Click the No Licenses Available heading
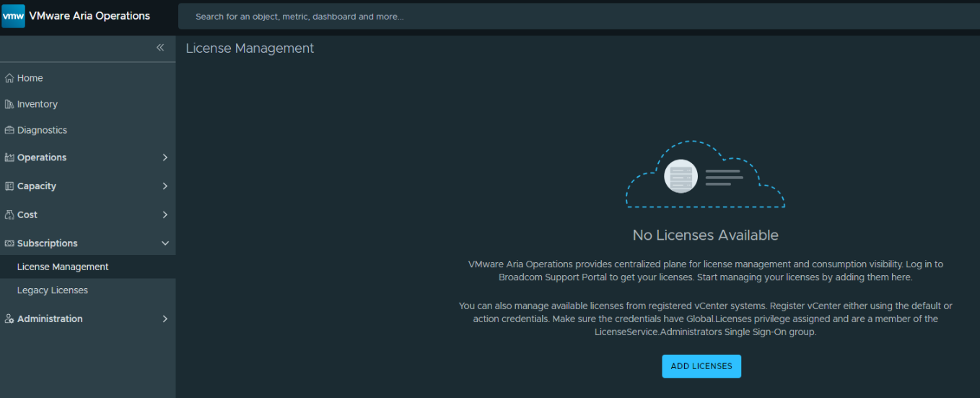The height and width of the screenshot is (398, 980). [705, 235]
